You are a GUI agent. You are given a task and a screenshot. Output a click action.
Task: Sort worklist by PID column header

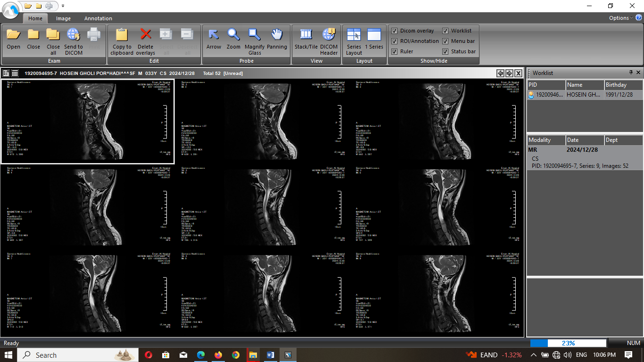(x=546, y=85)
